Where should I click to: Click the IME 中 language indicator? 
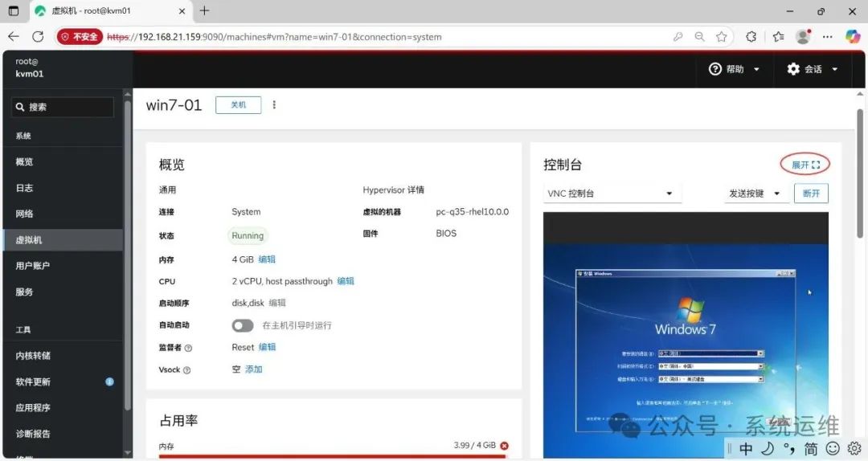click(746, 449)
